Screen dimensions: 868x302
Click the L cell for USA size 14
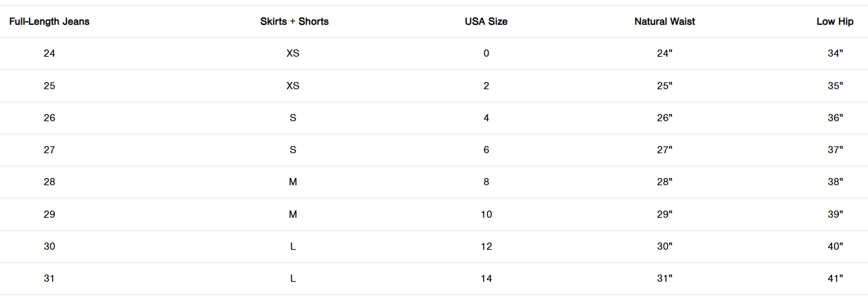[293, 278]
